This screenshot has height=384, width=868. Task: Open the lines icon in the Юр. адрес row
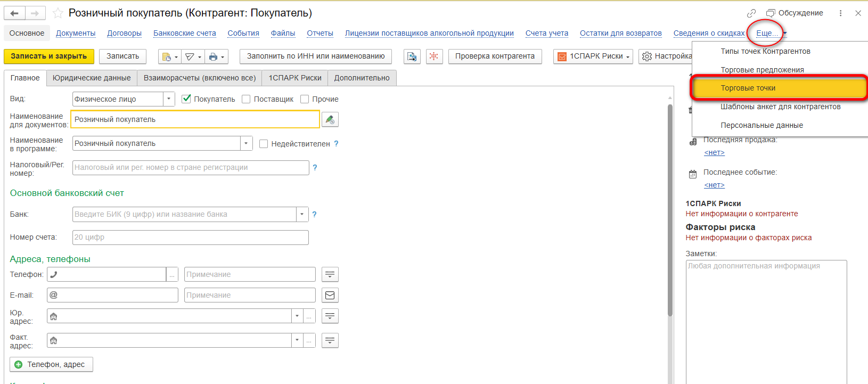pyautogui.click(x=330, y=316)
